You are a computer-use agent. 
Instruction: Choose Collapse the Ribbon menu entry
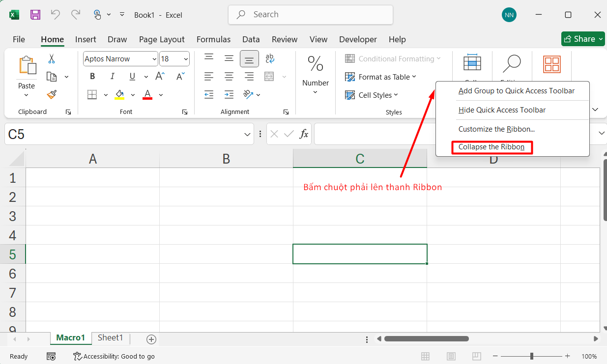491,147
